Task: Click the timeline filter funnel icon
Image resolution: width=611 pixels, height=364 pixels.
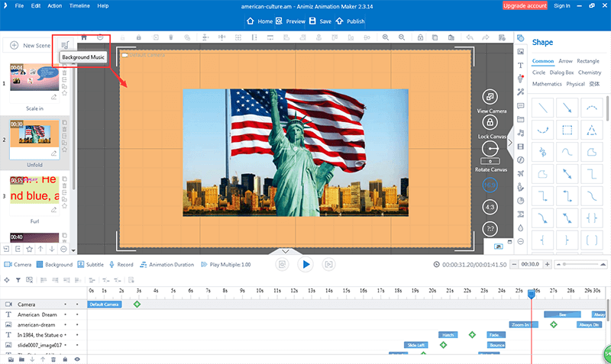Action: point(18,280)
